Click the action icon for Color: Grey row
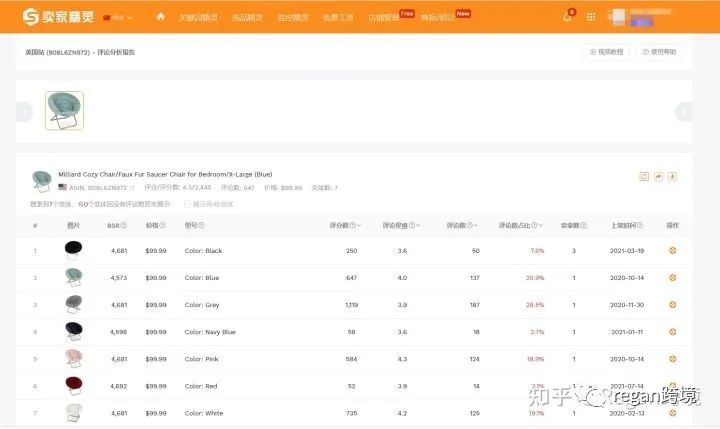Viewport: 720px width, 429px height. tap(672, 304)
